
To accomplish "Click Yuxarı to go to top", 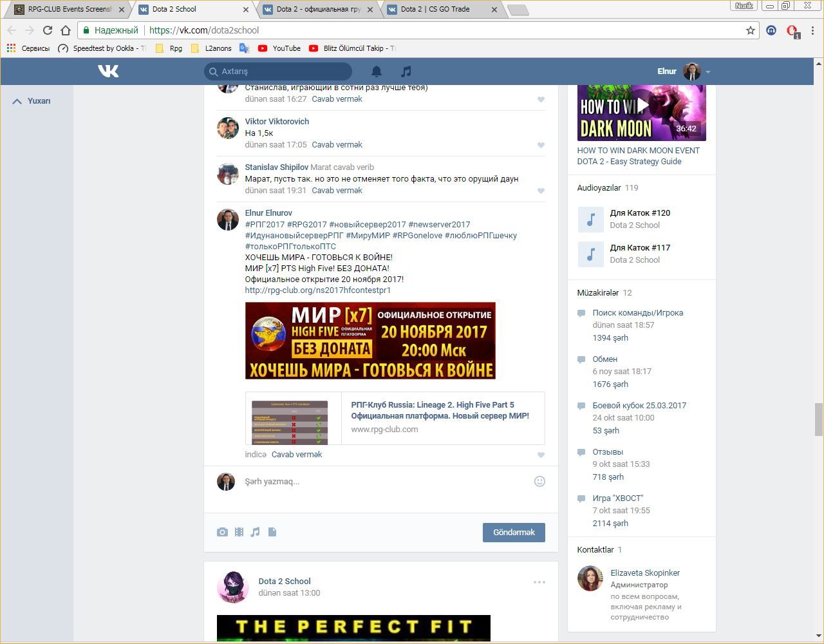I will click(32, 101).
